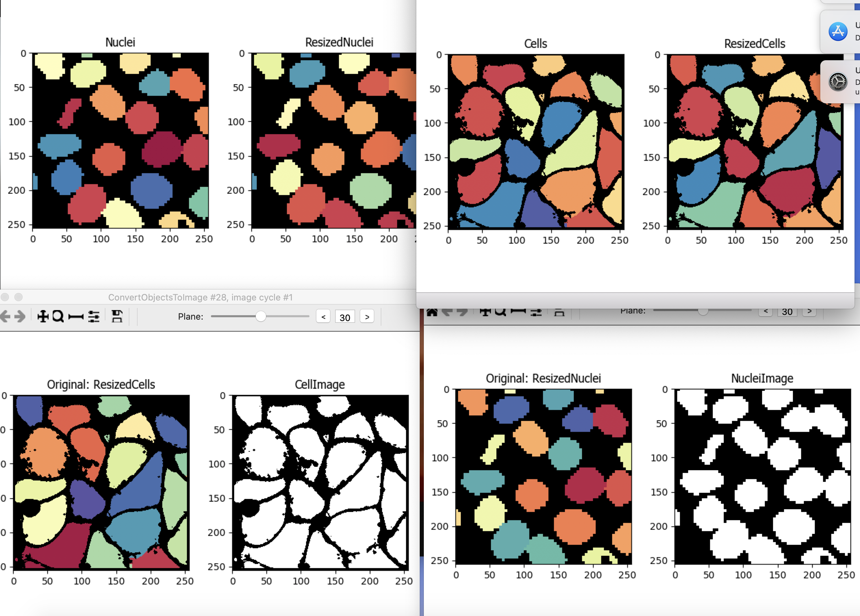This screenshot has width=860, height=616.
Task: Click the plane number field showing 30
Action: [x=345, y=317]
